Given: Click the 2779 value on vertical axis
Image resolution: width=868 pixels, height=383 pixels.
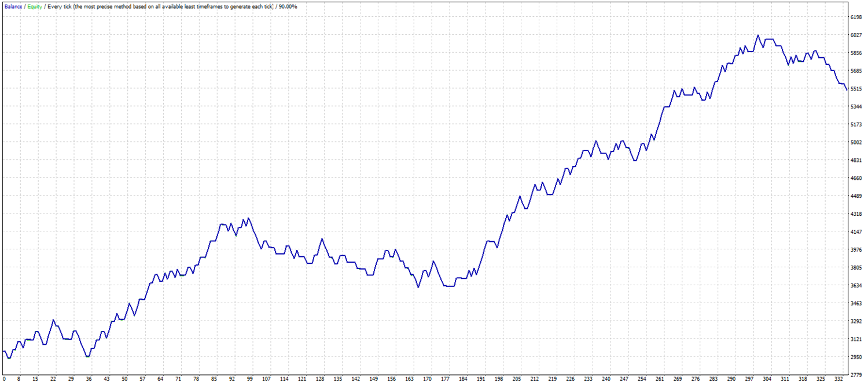Looking at the screenshot, I should tap(856, 375).
